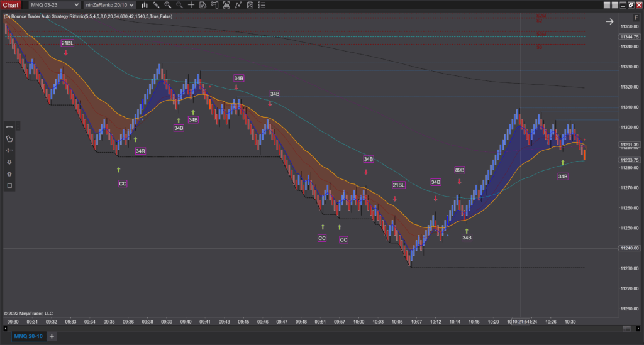Click the return-to-current-bar arrow icon
644x345 pixels.
coord(609,21)
